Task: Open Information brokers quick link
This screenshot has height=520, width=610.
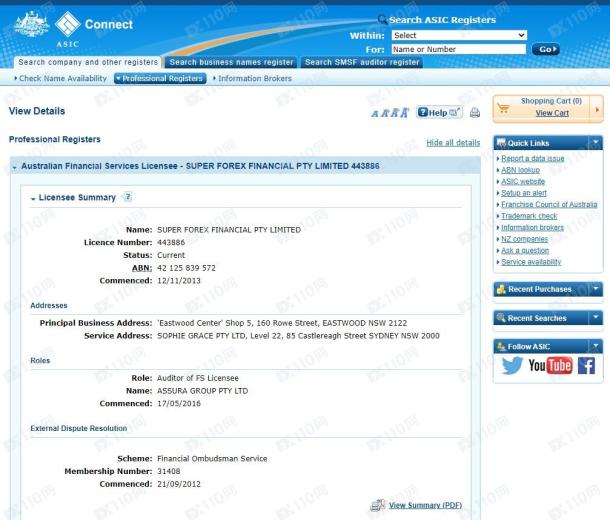Action: [x=532, y=228]
